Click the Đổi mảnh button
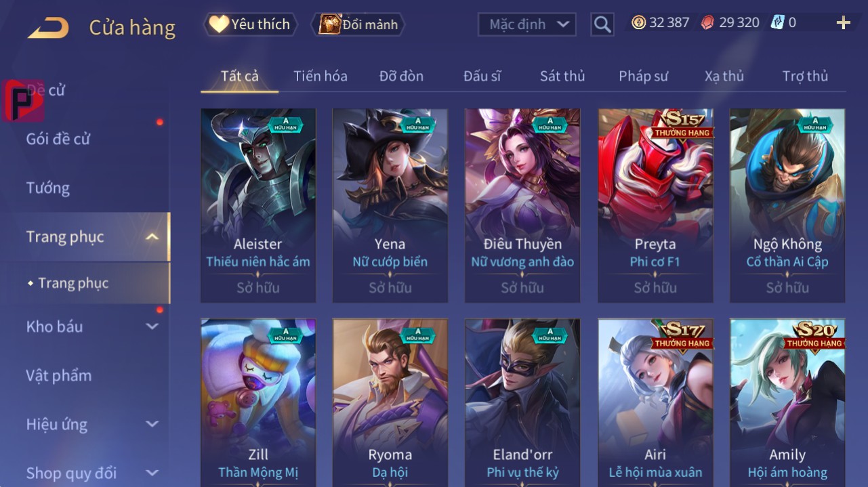 (x=358, y=24)
